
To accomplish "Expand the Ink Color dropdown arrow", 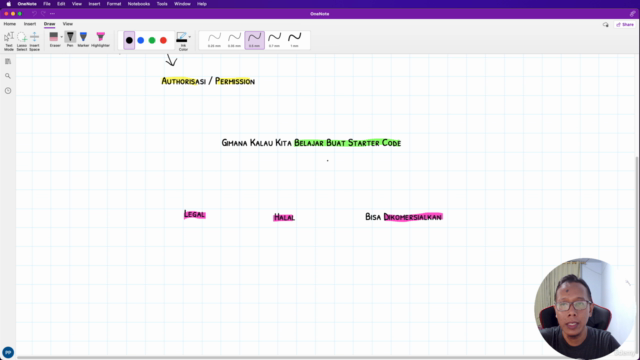I will click(189, 37).
